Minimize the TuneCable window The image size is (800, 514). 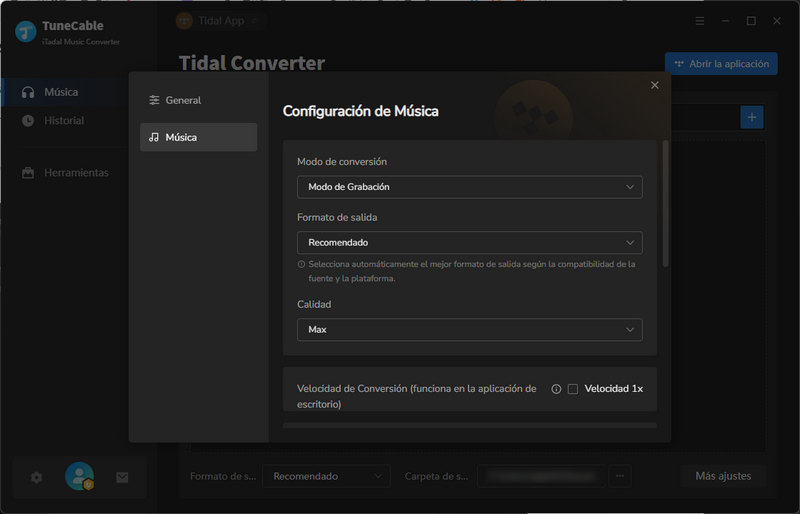[x=726, y=21]
